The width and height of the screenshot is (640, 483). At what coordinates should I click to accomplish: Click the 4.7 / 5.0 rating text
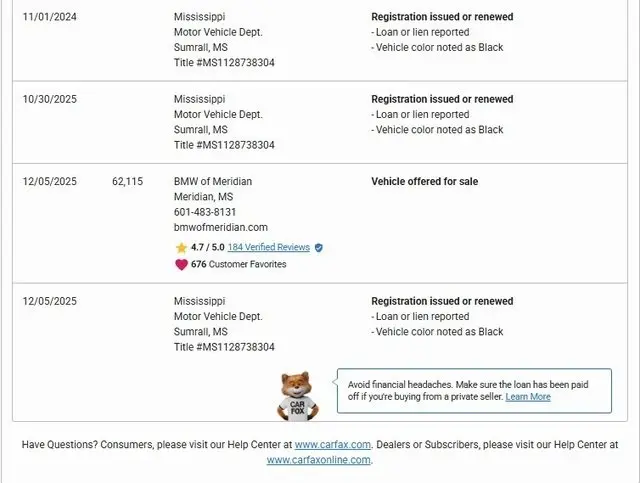point(207,247)
